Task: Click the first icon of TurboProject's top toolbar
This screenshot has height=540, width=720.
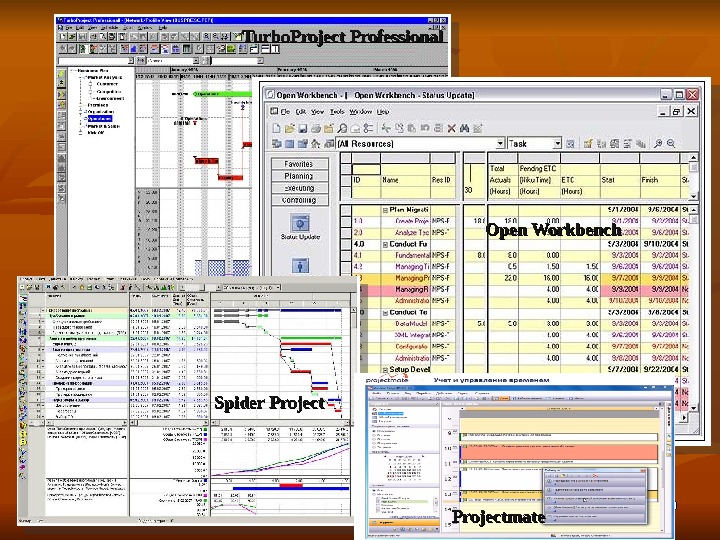Action: pyautogui.click(x=62, y=36)
